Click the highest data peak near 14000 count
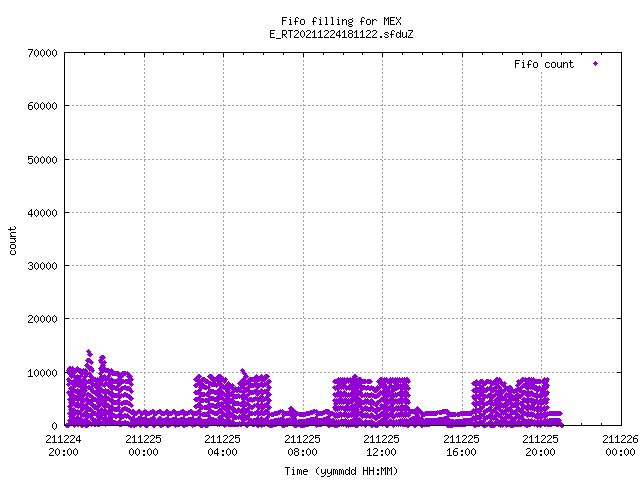Image resolution: width=640 pixels, height=480 pixels. 89,352
